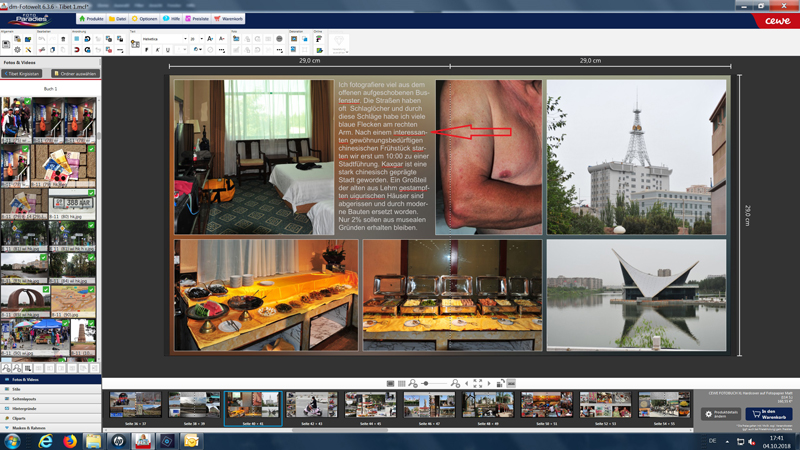The image size is (800, 450).
Task: Click the 'Ordner auswählen' button
Action: (75, 74)
